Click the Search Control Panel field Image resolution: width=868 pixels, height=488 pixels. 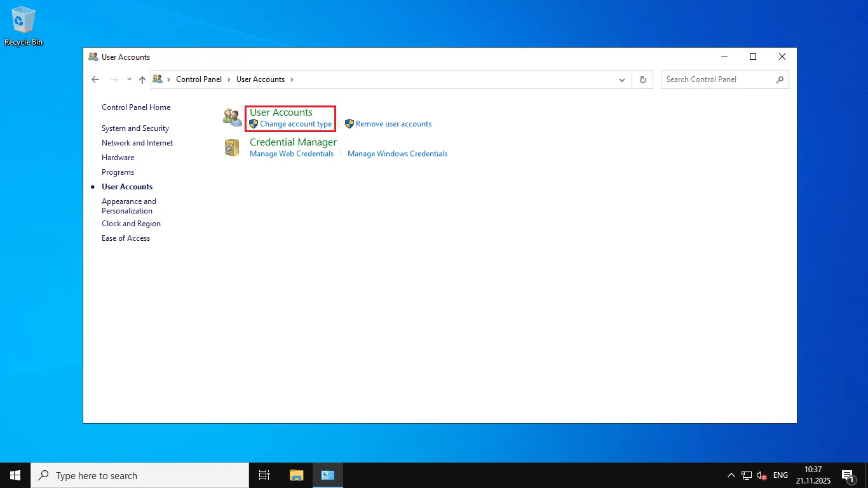click(718, 79)
